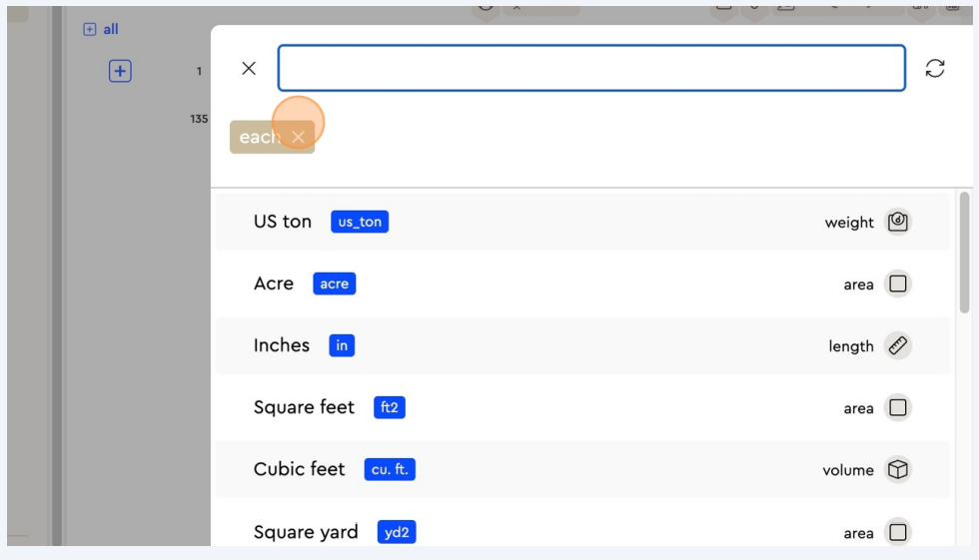Click the area square icon for Acre
979x560 pixels.
pyautogui.click(x=897, y=283)
